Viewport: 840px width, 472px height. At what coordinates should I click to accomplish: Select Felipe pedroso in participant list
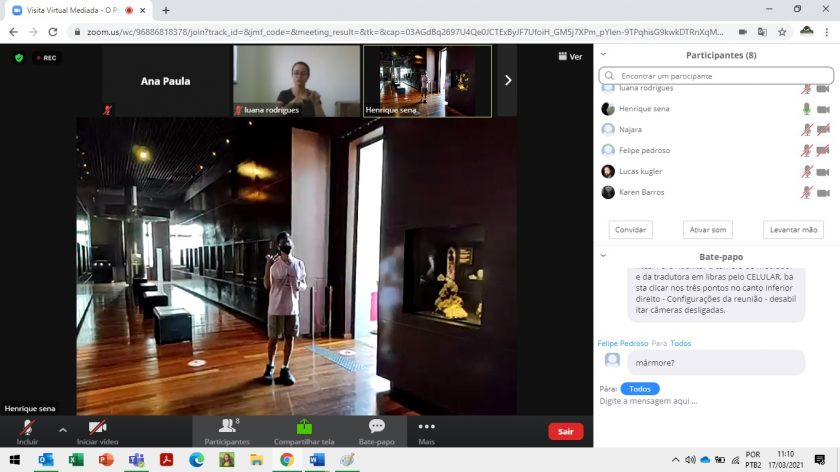tap(716, 151)
